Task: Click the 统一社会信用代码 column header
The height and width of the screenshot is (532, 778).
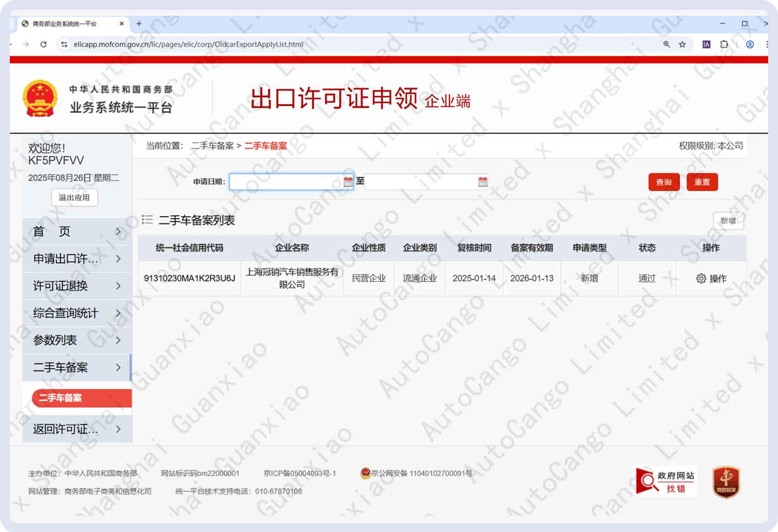Action: click(x=190, y=248)
